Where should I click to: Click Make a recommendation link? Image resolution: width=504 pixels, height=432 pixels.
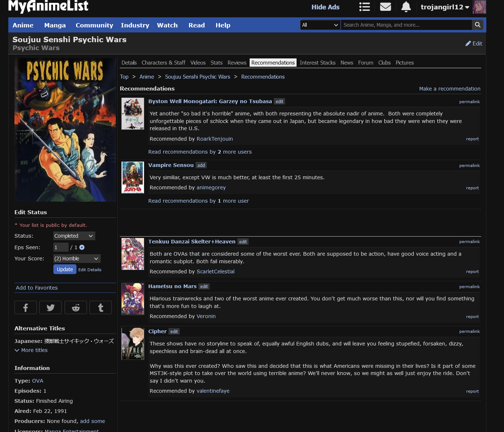(x=450, y=89)
